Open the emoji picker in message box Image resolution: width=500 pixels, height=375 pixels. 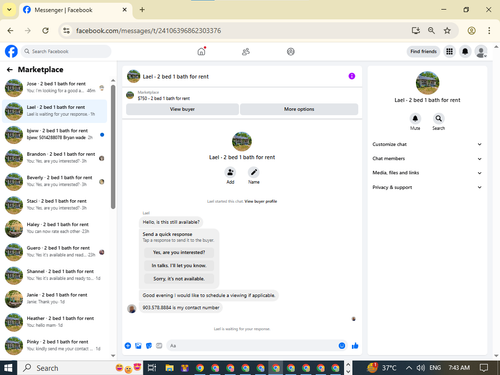coord(342,346)
